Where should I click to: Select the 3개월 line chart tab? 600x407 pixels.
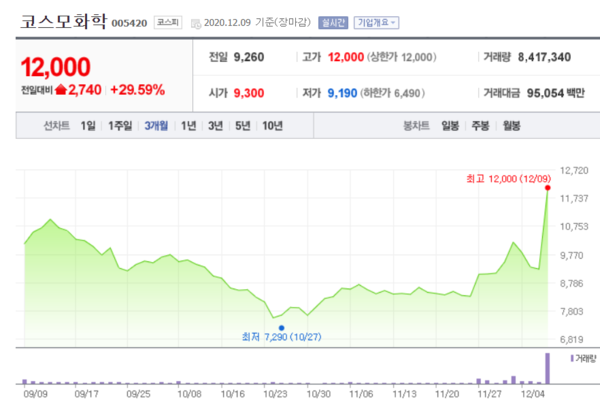pyautogui.click(x=156, y=125)
